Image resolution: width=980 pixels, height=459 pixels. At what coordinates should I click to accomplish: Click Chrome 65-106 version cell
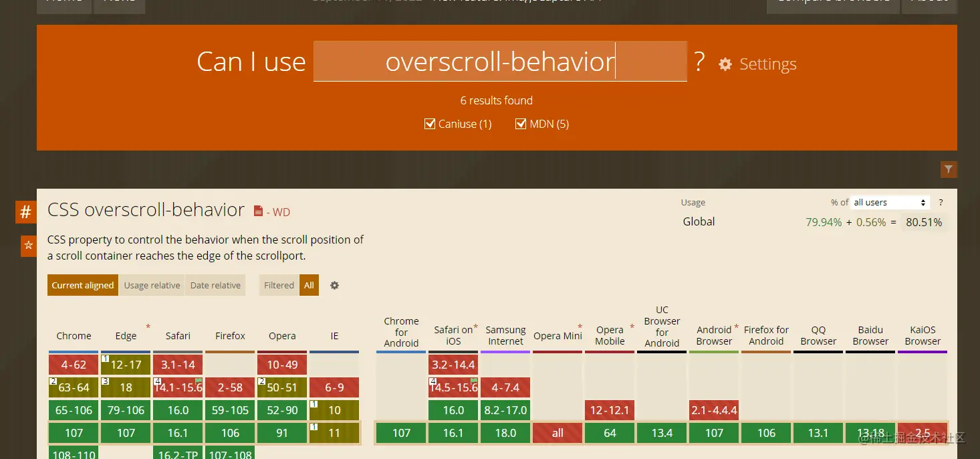(x=74, y=410)
